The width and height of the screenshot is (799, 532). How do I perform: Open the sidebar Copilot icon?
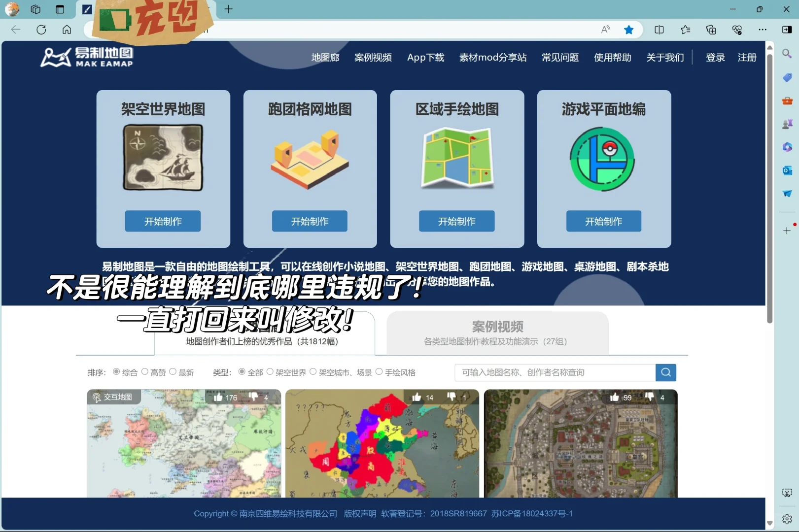787,147
